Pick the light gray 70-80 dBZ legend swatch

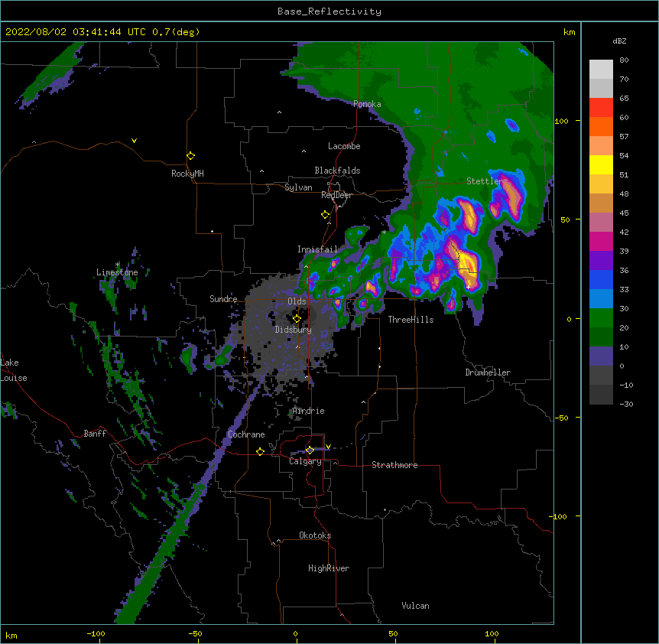[601, 70]
